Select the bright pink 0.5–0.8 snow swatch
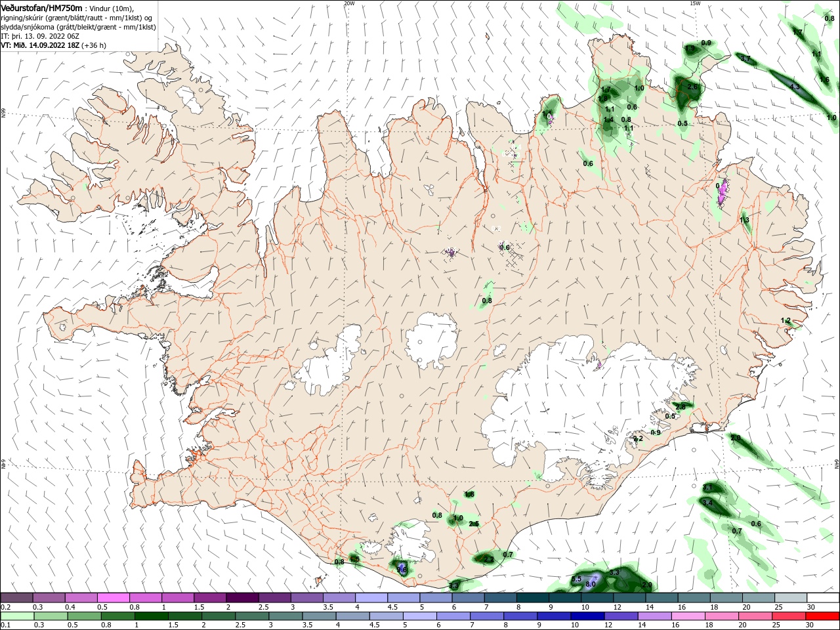The height and width of the screenshot is (630, 840). 113,597
